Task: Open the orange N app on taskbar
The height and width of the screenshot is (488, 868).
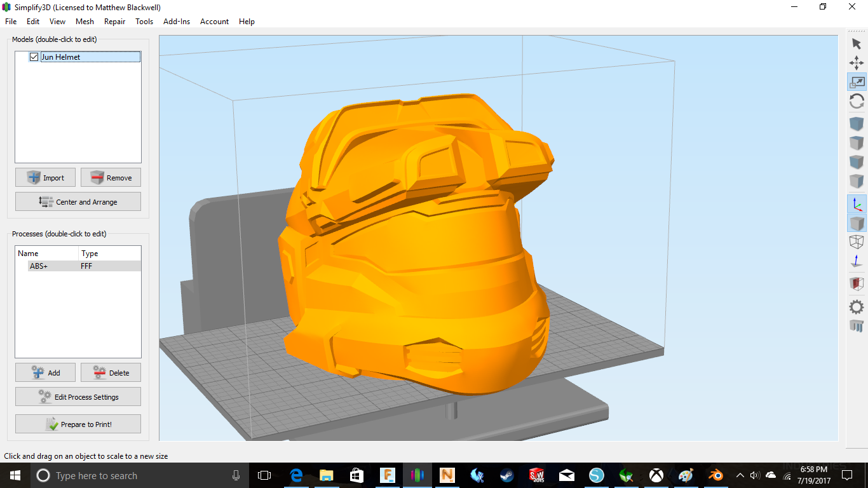Action: tap(447, 475)
